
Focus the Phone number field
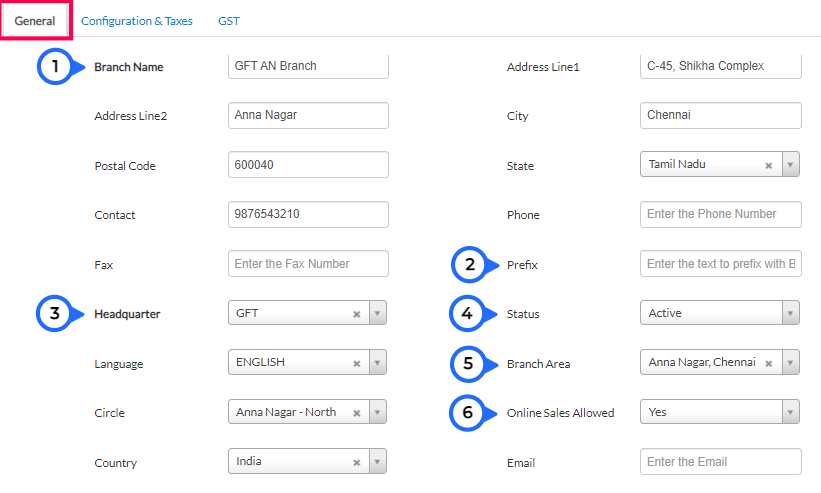coord(720,214)
